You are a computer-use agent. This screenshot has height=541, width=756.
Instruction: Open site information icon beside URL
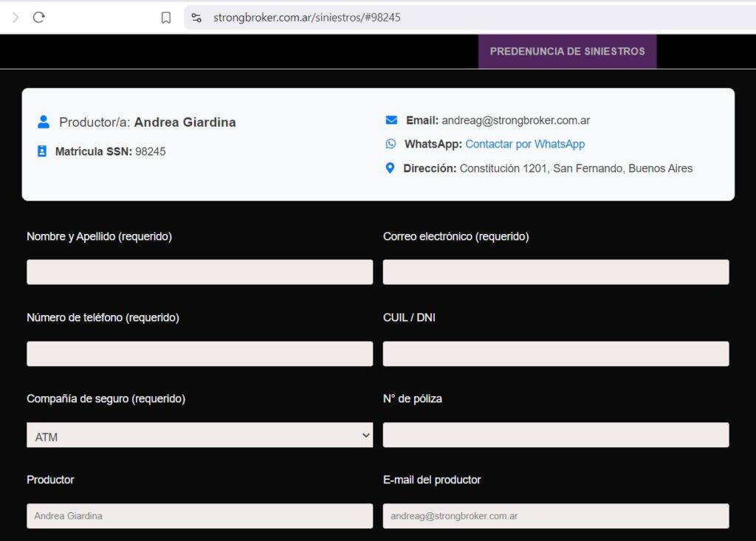(x=196, y=17)
